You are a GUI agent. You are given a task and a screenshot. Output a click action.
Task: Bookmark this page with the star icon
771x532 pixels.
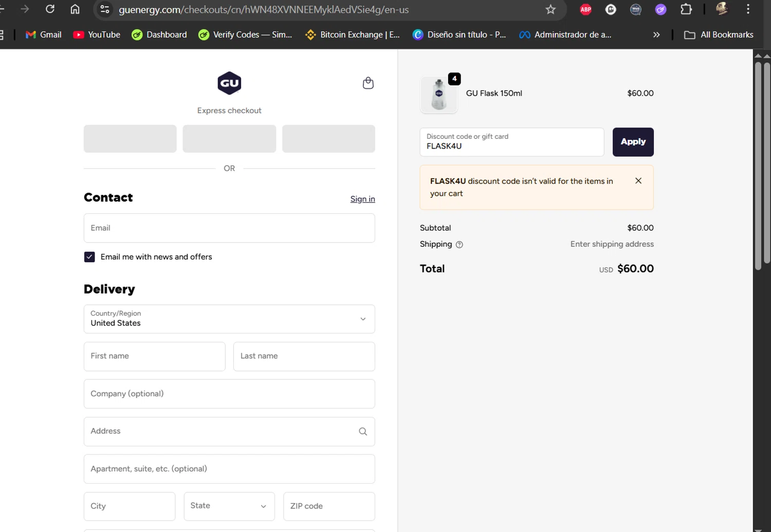[550, 9]
